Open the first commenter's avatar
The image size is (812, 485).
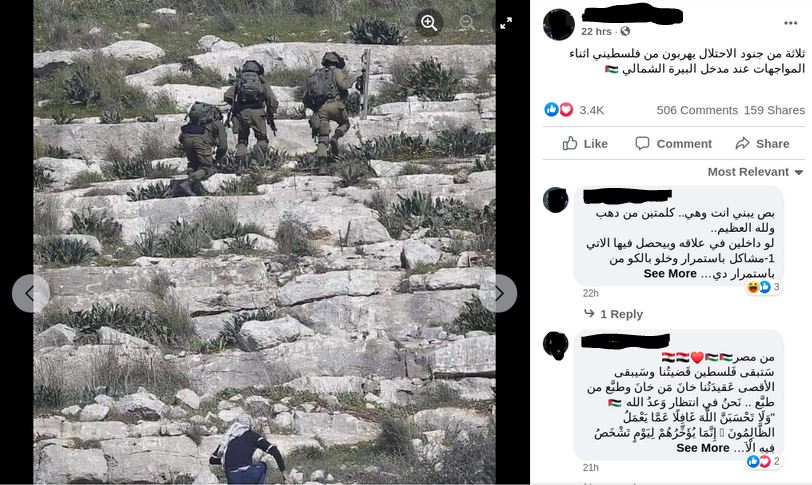point(556,200)
